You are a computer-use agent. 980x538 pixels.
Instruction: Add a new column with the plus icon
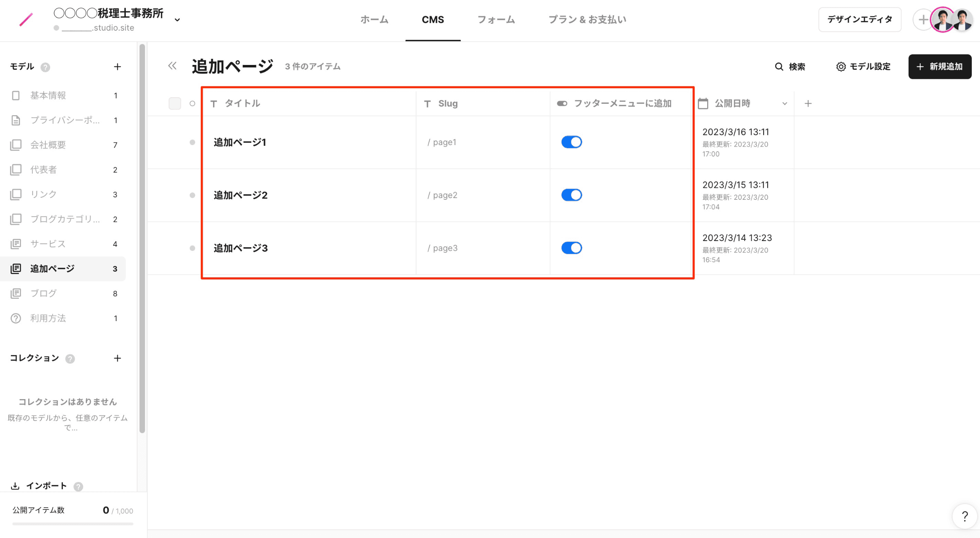tap(808, 103)
